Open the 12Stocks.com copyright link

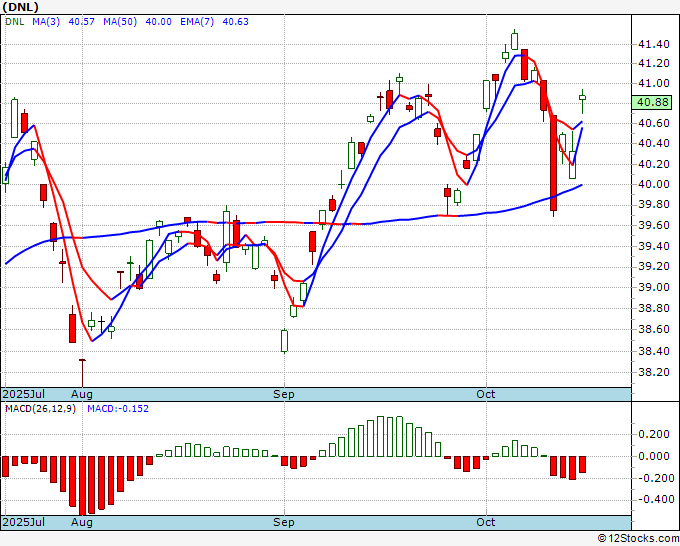[x=638, y=538]
